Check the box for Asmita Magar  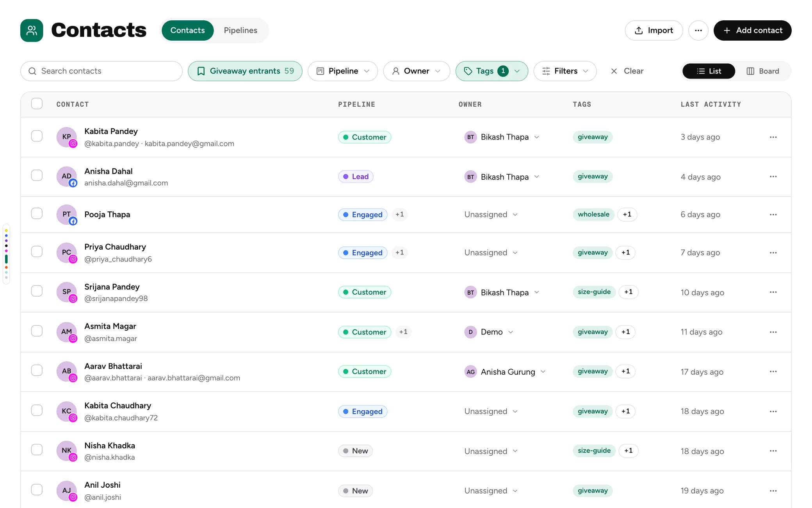coord(37,331)
